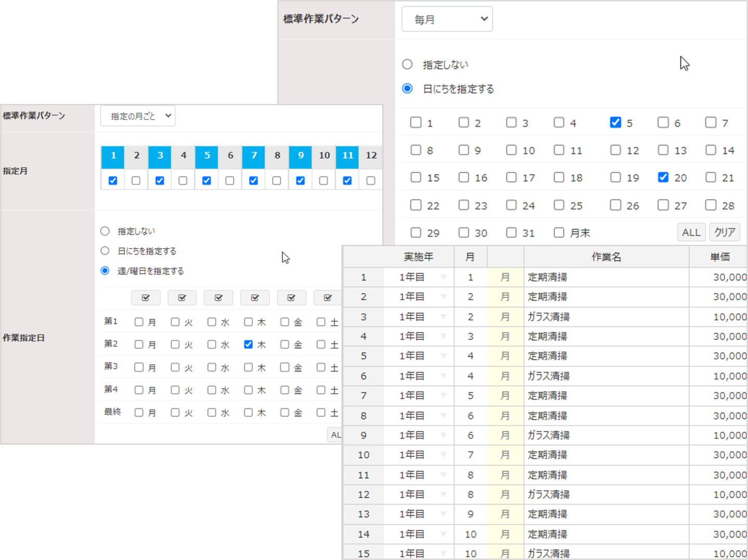Uncheck the selected day 5 checkbox
This screenshot has width=748, height=560.
coord(616,122)
